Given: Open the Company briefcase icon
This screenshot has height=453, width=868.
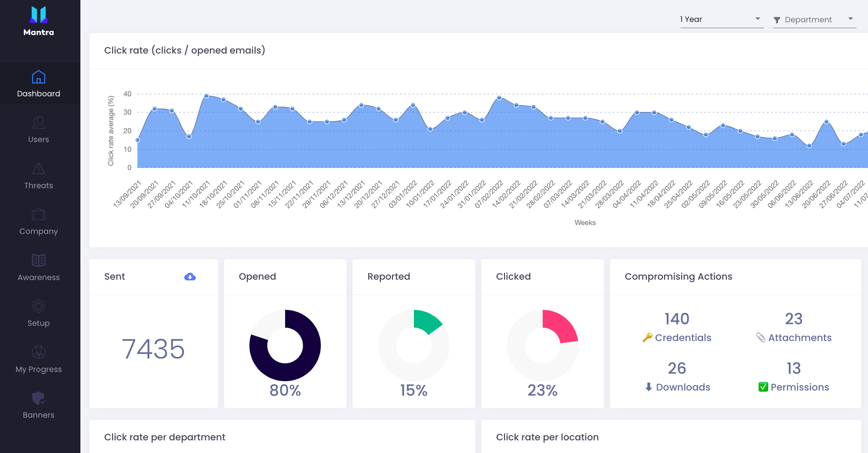Looking at the screenshot, I should pos(39,215).
